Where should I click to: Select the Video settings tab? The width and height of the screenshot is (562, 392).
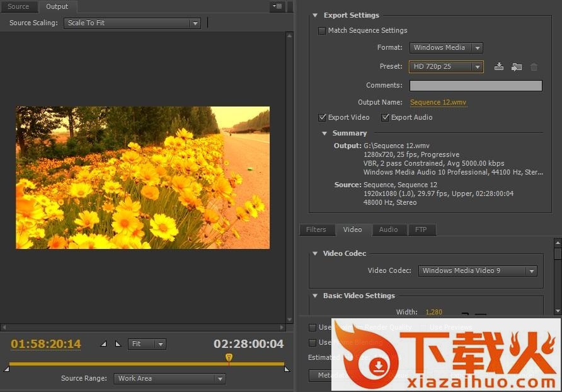coord(352,229)
